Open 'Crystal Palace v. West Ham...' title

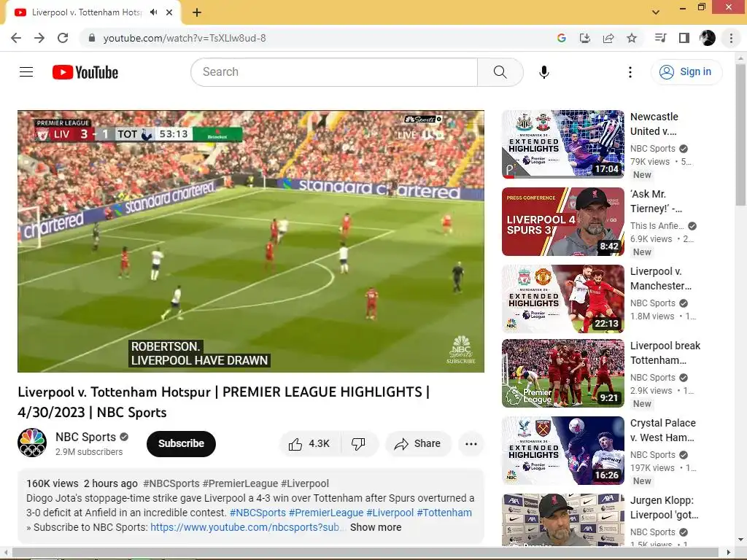click(662, 430)
